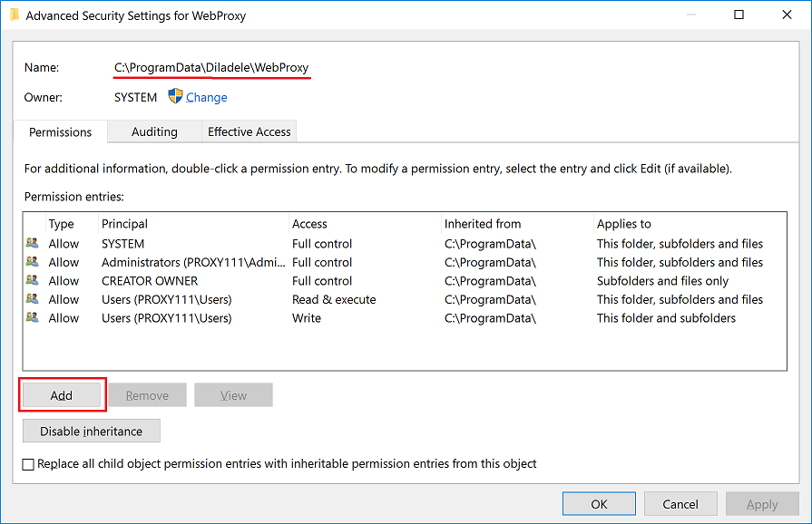Confirm with the OK button
The width and height of the screenshot is (812, 524).
click(x=599, y=504)
